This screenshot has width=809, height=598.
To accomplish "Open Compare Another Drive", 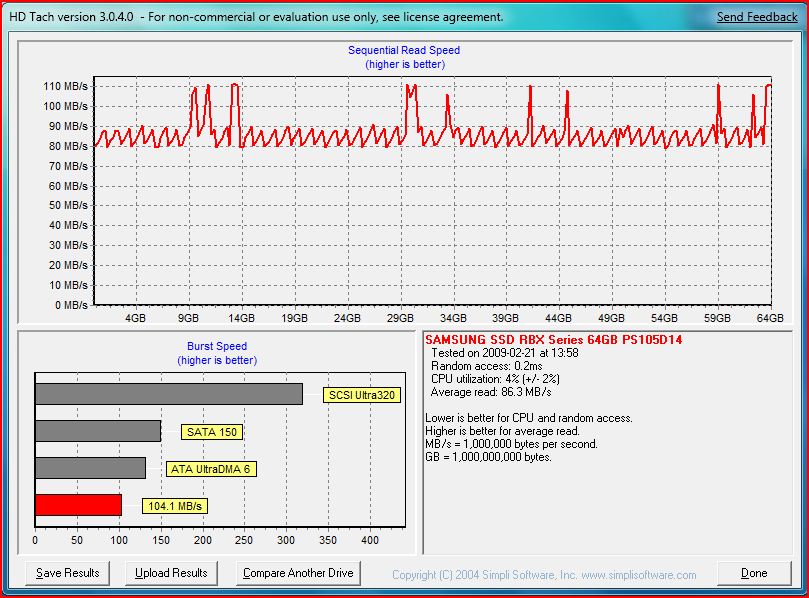I will (x=299, y=573).
